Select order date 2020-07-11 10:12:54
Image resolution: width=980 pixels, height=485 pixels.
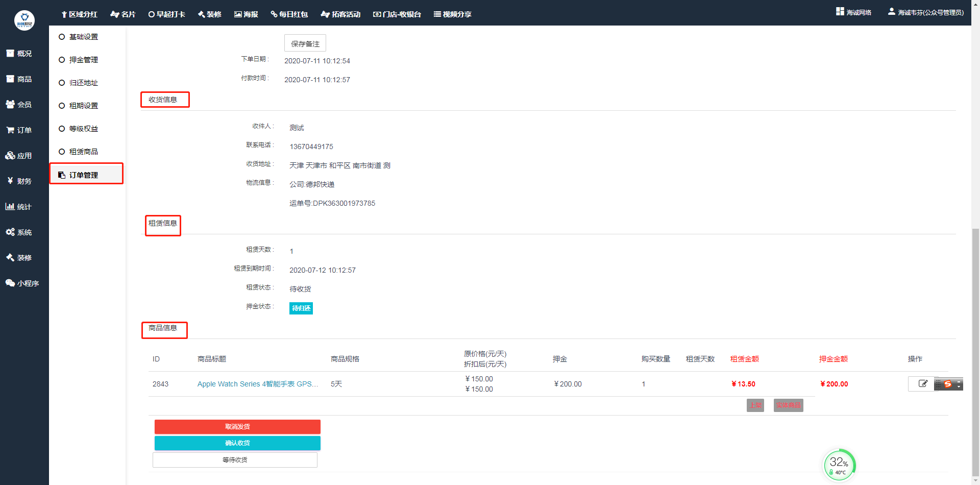tap(317, 61)
